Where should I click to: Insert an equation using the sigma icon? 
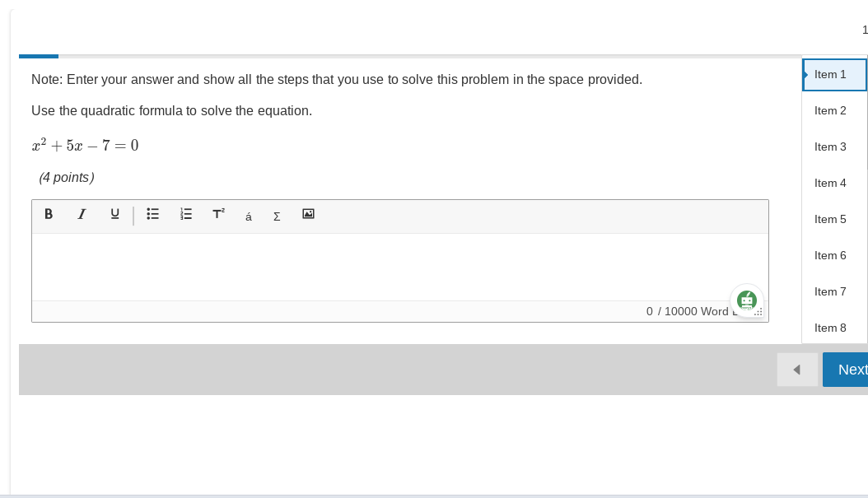(276, 216)
